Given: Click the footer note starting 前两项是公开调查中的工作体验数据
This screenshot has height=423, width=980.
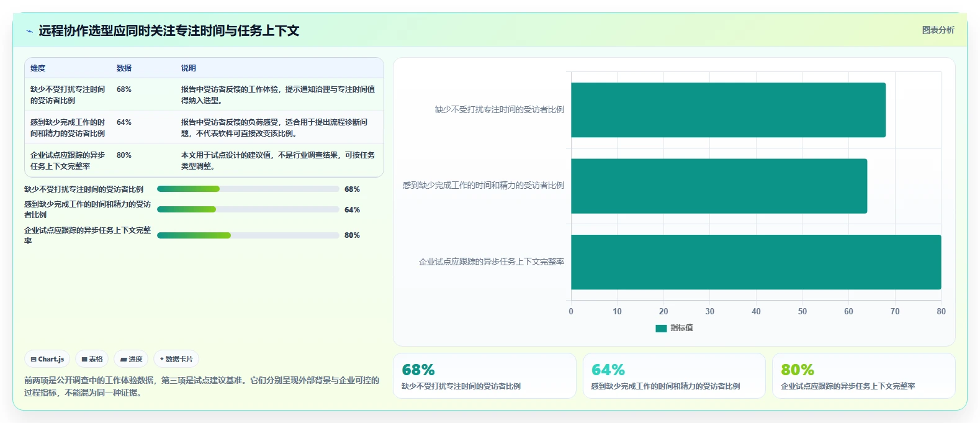Looking at the screenshot, I should 202,386.
